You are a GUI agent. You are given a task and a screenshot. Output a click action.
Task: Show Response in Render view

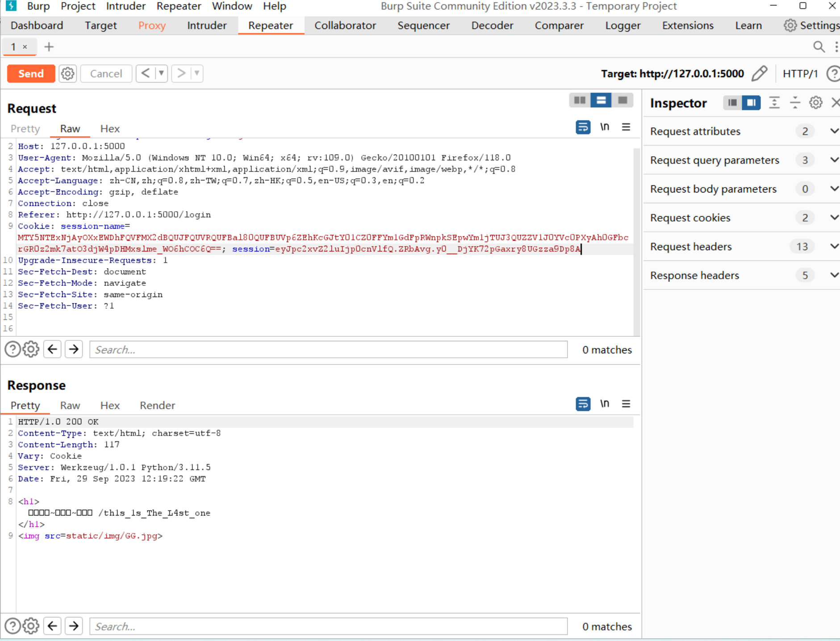tap(157, 405)
